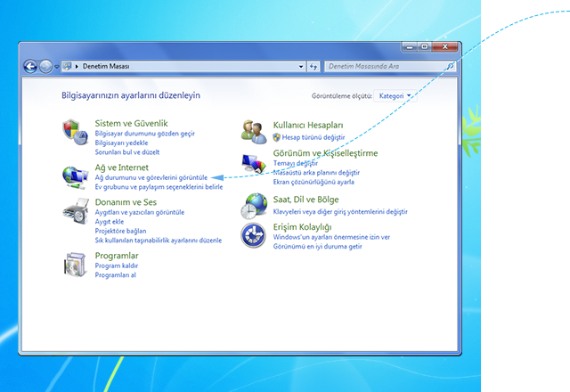Screen dimensions: 570x392
Task: Open the Donanım ve Ses category
Action: (x=126, y=202)
